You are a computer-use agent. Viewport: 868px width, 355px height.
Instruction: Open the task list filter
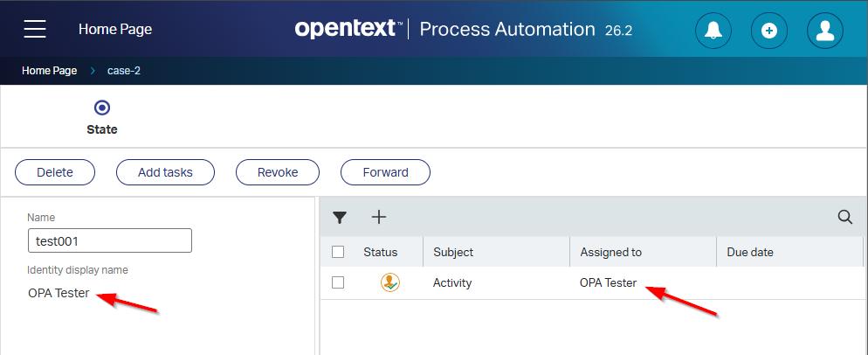tap(340, 218)
